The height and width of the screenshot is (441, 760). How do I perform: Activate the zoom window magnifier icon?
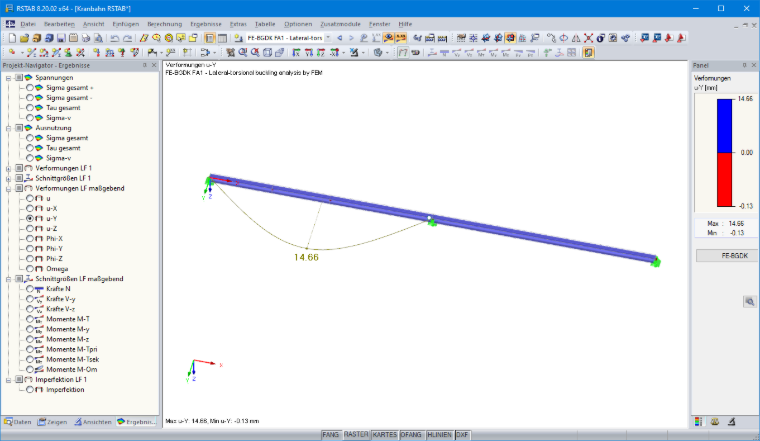pos(242,52)
